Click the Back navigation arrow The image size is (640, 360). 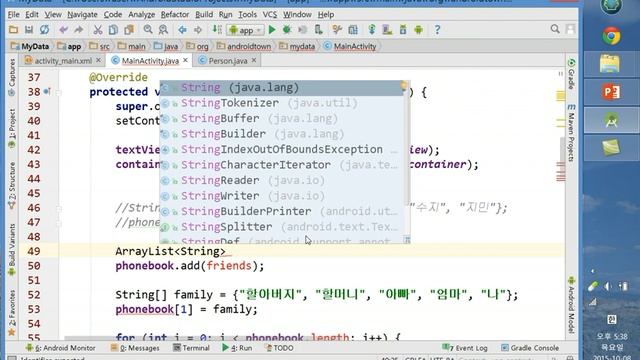(x=182, y=29)
